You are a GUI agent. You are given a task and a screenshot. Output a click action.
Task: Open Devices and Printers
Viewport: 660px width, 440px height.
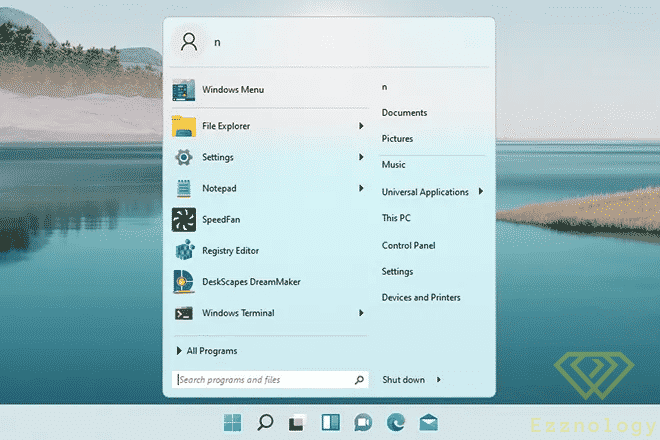tap(421, 297)
